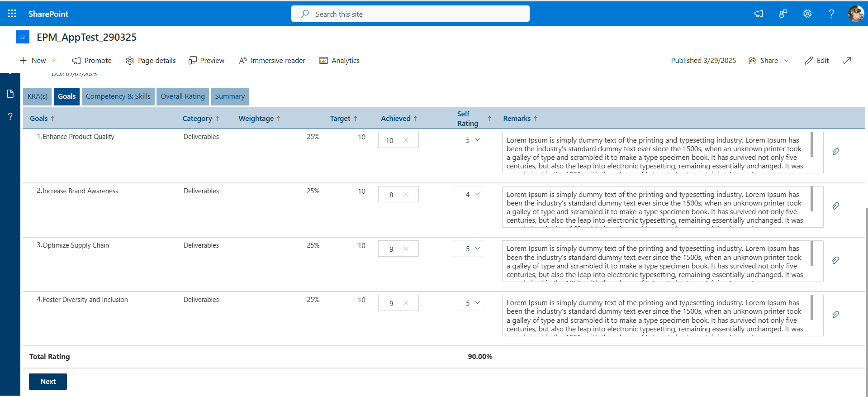Image resolution: width=868 pixels, height=397 pixels.
Task: Expand the New menu chevron
Action: click(x=54, y=61)
